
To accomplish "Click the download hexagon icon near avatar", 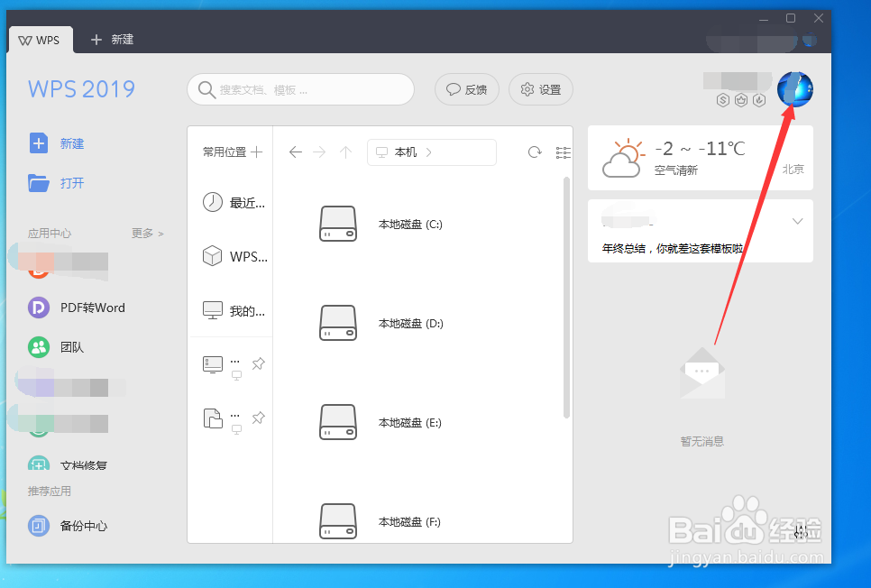I will 760,100.
